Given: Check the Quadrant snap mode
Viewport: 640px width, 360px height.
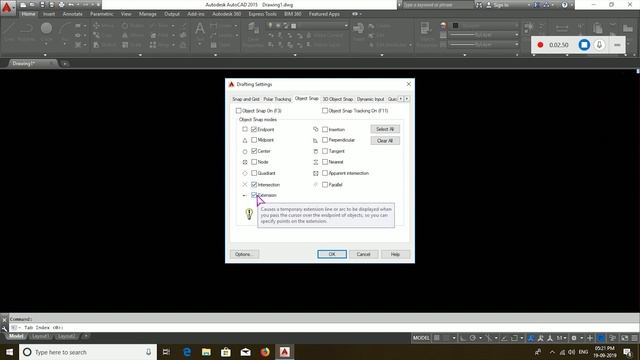Looking at the screenshot, I should tap(254, 173).
